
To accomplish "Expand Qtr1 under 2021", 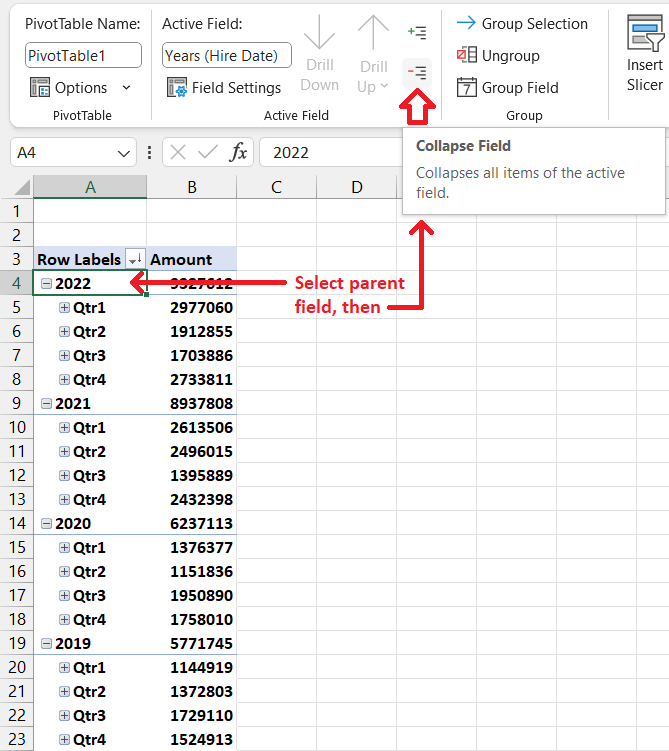I will 64,428.
